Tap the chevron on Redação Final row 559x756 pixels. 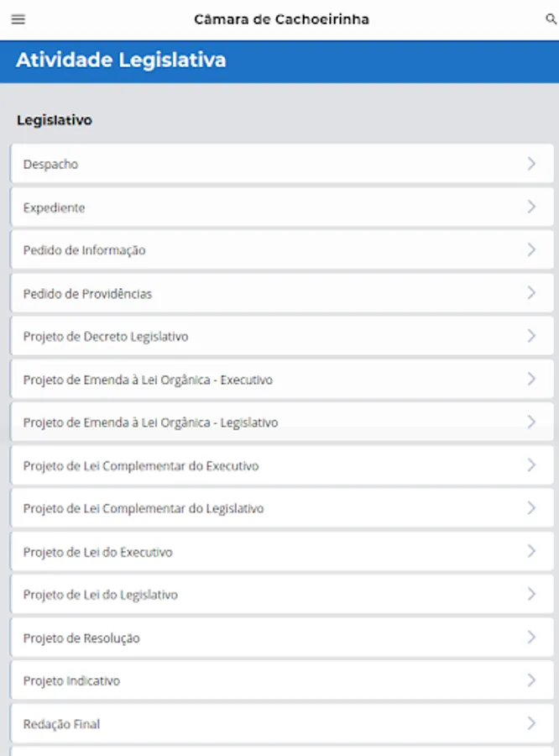[x=531, y=723]
